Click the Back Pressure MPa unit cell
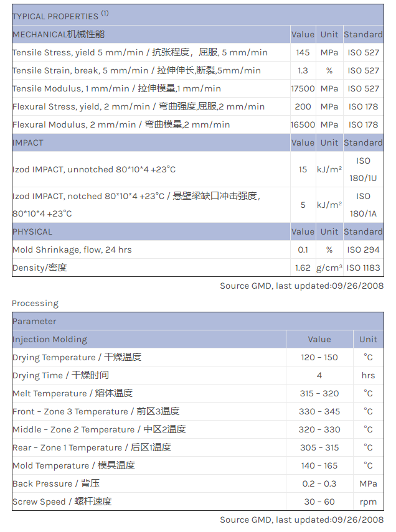Screen dimensions: 396x532 point(368,483)
